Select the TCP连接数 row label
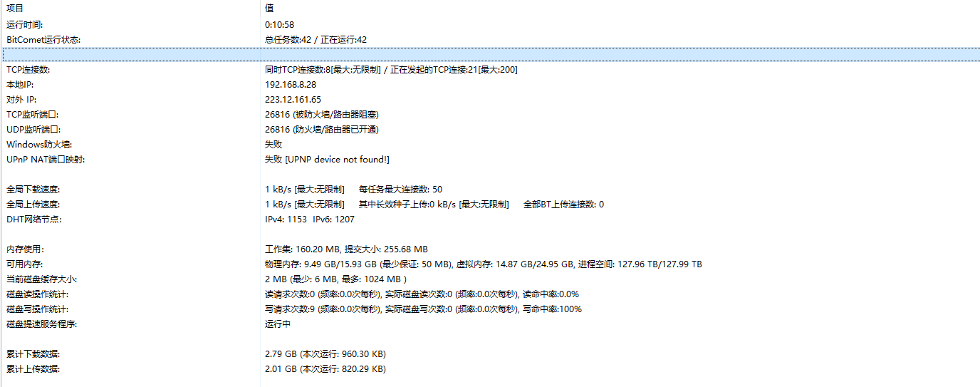The height and width of the screenshot is (387, 980). pyautogui.click(x=28, y=70)
